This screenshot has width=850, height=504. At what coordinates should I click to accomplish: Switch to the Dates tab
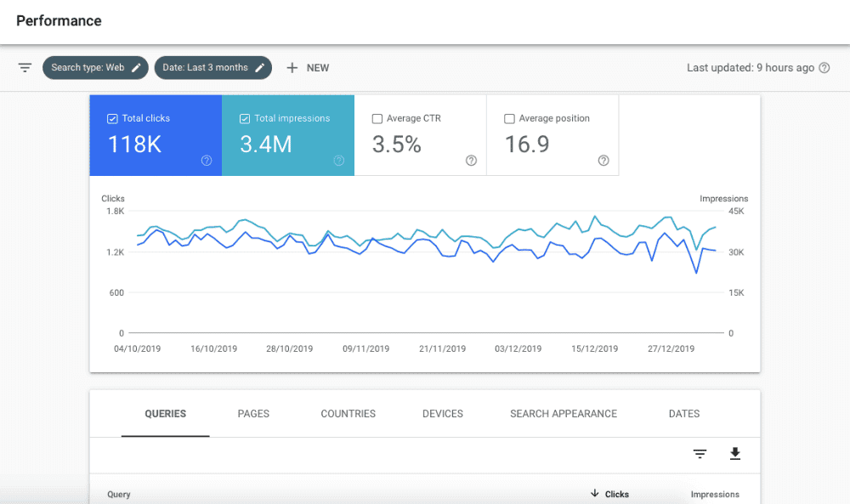click(x=684, y=414)
